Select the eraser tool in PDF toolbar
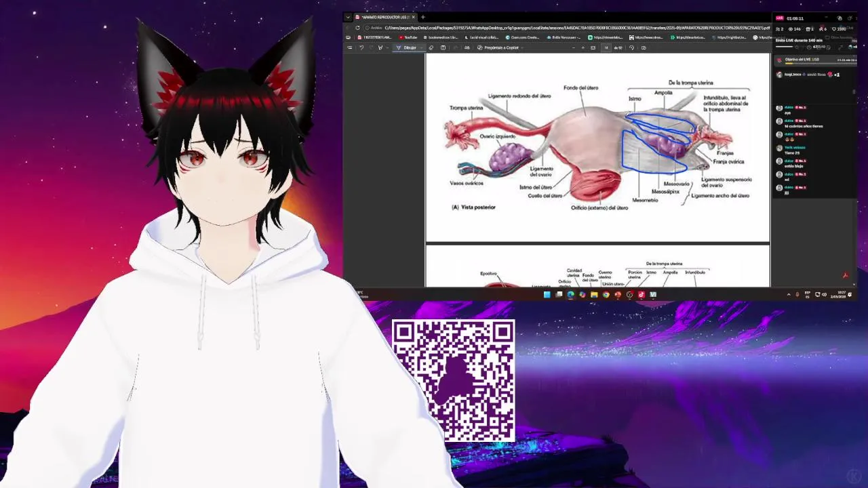This screenshot has height=488, width=868. click(x=431, y=47)
